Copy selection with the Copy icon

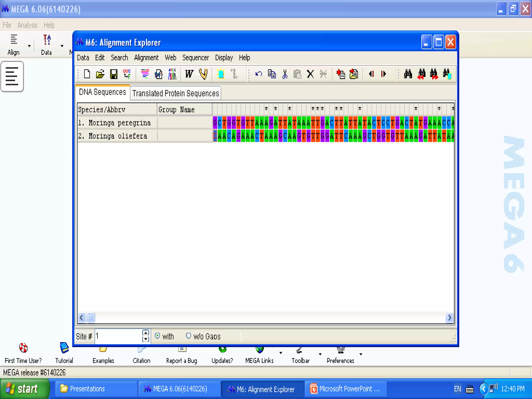272,74
